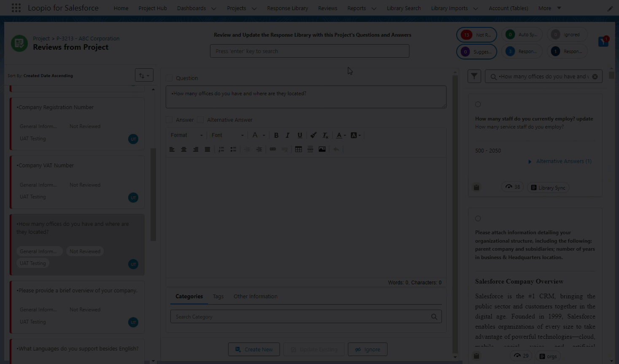This screenshot has height=364, width=619.
Task: Insert a numbered list
Action: 221,149
